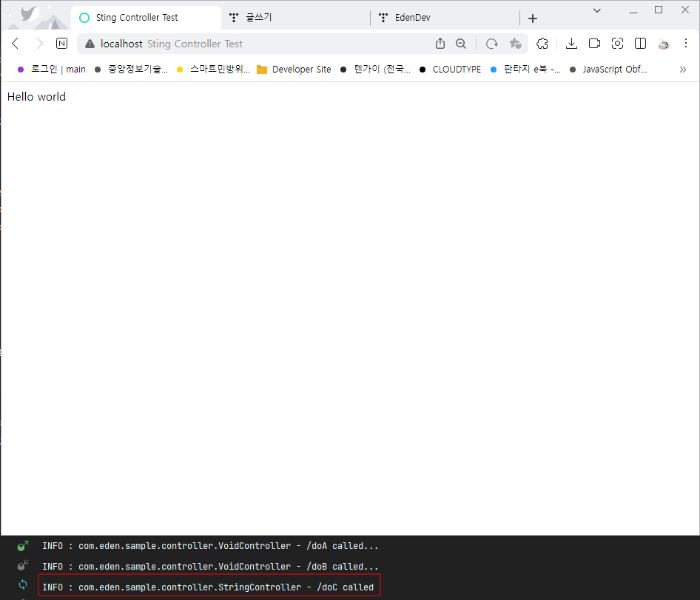Click the gray box arrow console icon

pos(22,565)
